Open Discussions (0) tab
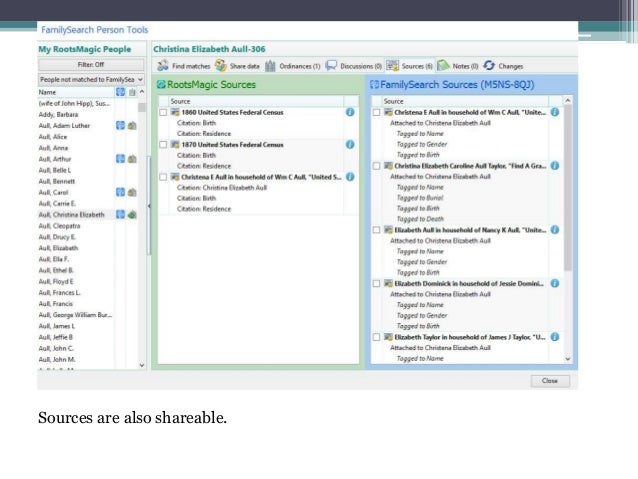Viewport: 638px width, 479px height. (x=354, y=66)
